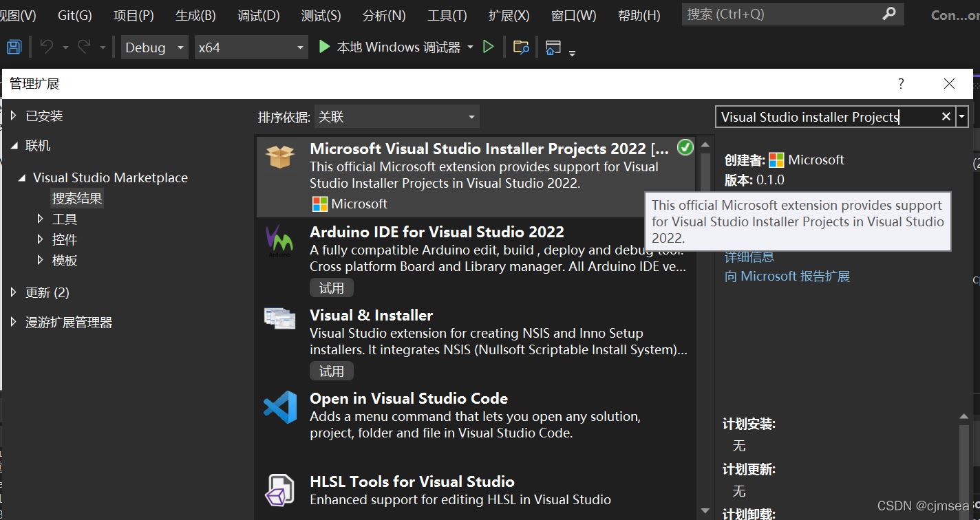Click the Installer Projects box package icon
The height and width of the screenshot is (520, 980).
click(280, 157)
